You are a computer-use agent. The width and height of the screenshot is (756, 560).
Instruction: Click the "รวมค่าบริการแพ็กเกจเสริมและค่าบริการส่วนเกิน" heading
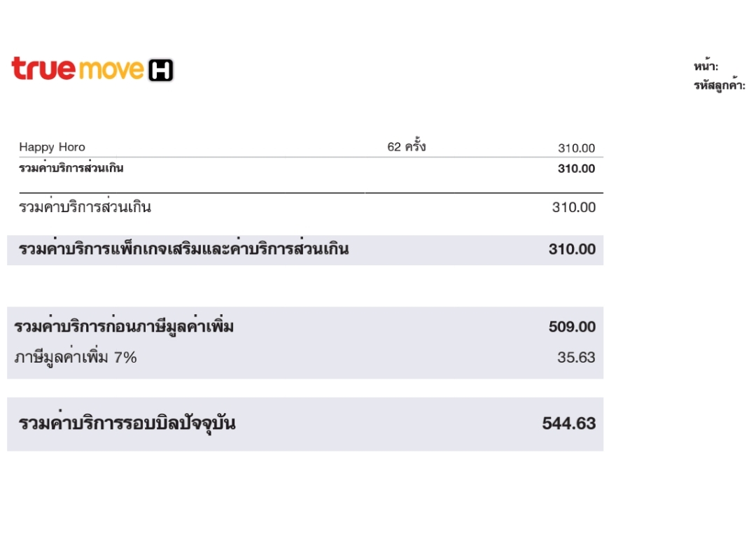click(x=183, y=249)
